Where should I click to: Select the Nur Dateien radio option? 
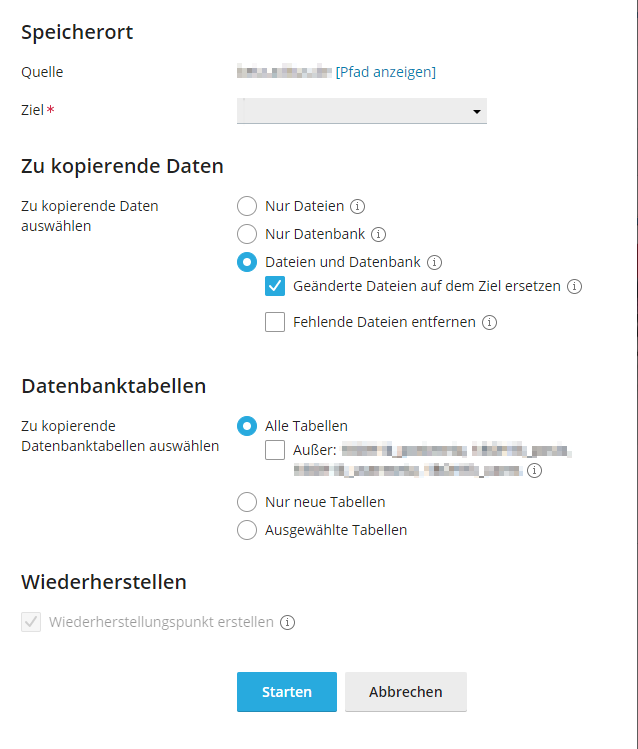(247, 206)
